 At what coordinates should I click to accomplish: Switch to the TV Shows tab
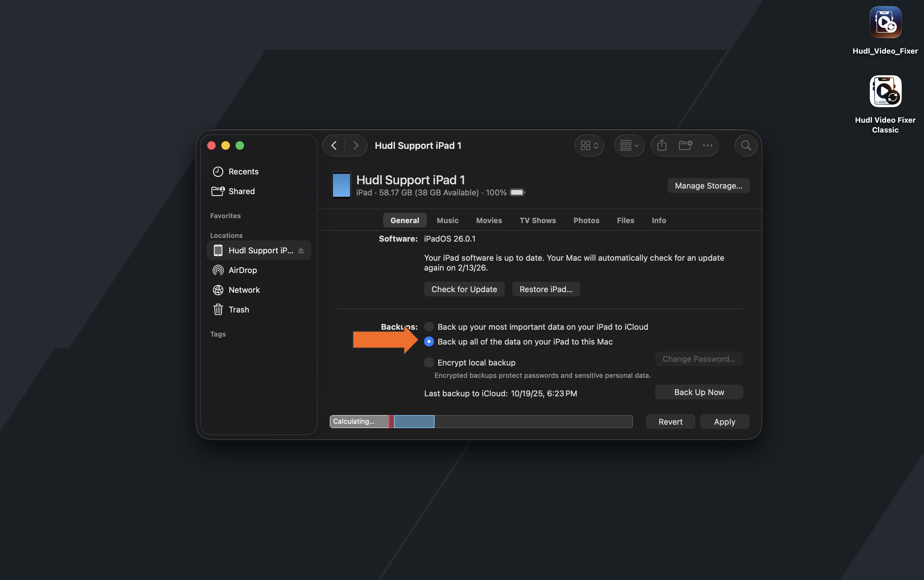(538, 220)
